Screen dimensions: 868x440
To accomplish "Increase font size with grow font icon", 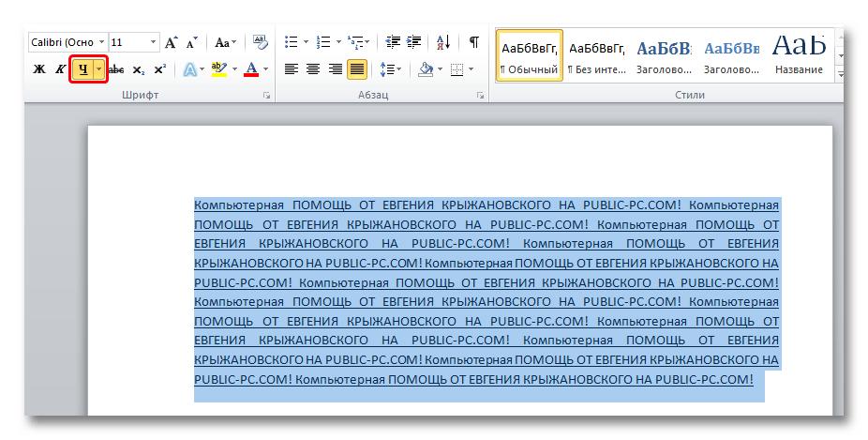I will point(172,42).
